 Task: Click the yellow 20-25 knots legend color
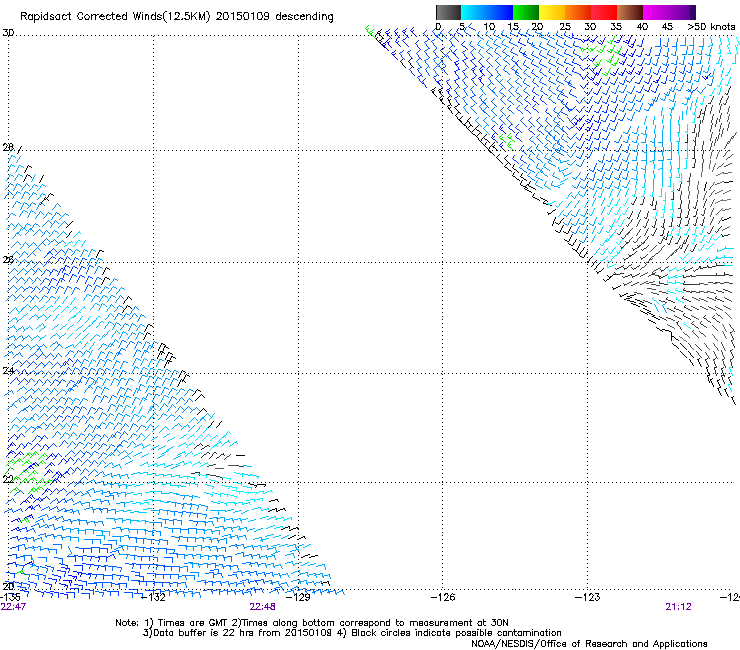click(552, 12)
